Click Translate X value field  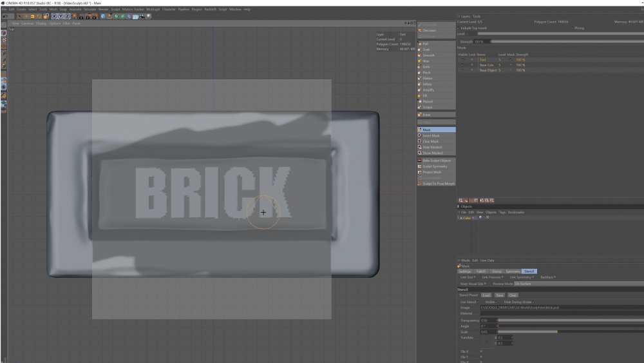[x=505, y=337]
